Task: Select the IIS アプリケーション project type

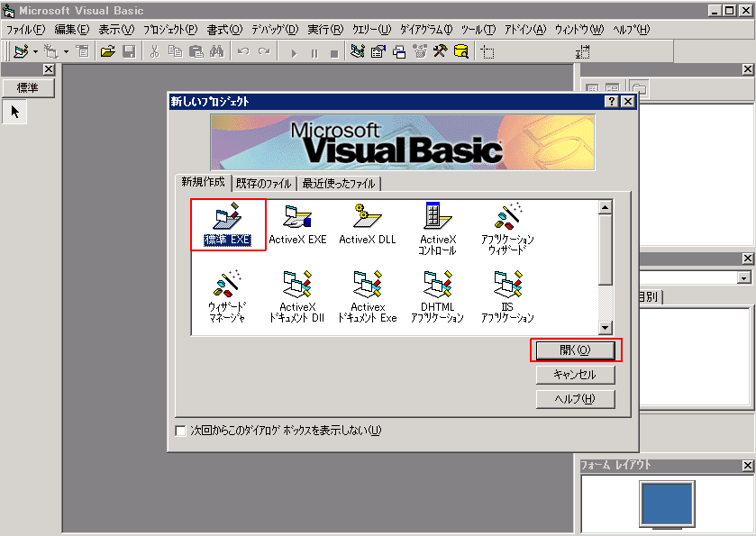Action: point(508,286)
